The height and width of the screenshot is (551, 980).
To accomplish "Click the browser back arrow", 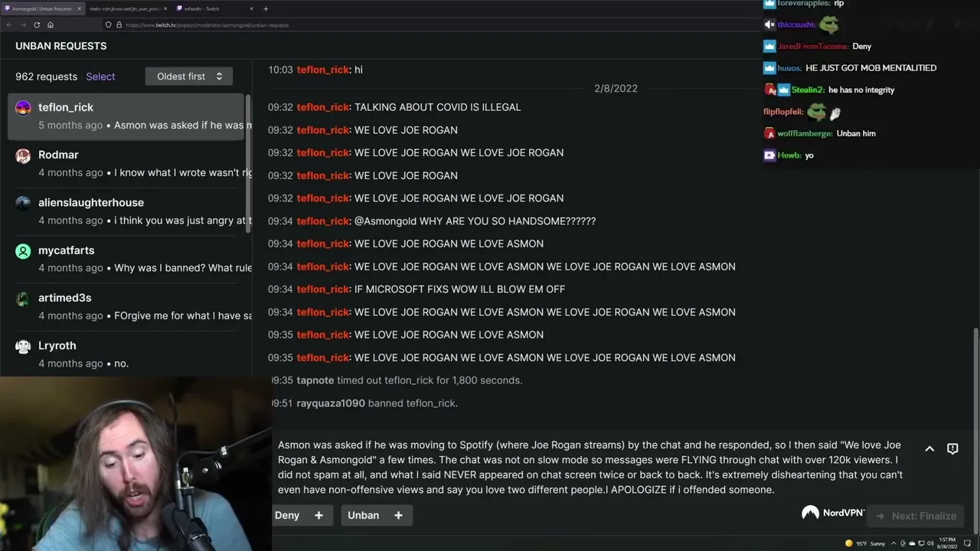I will pyautogui.click(x=9, y=24).
